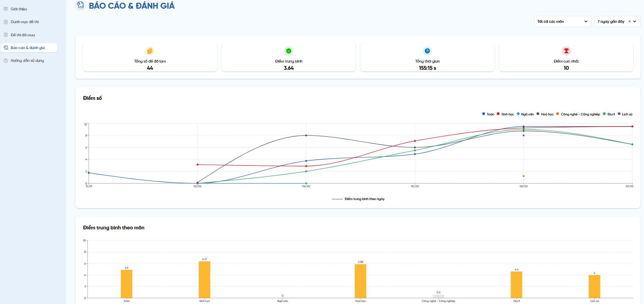
Task: Open the Đề thi đã mua menu item
Action: (23, 35)
